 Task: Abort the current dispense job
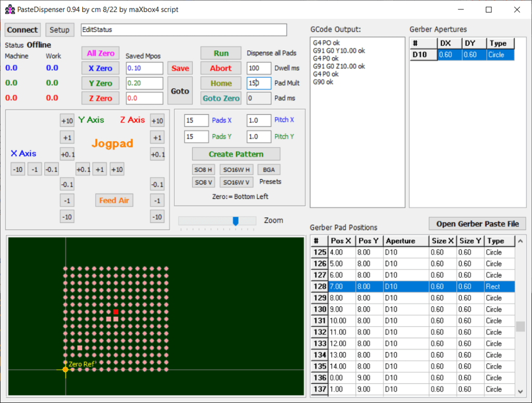(221, 68)
